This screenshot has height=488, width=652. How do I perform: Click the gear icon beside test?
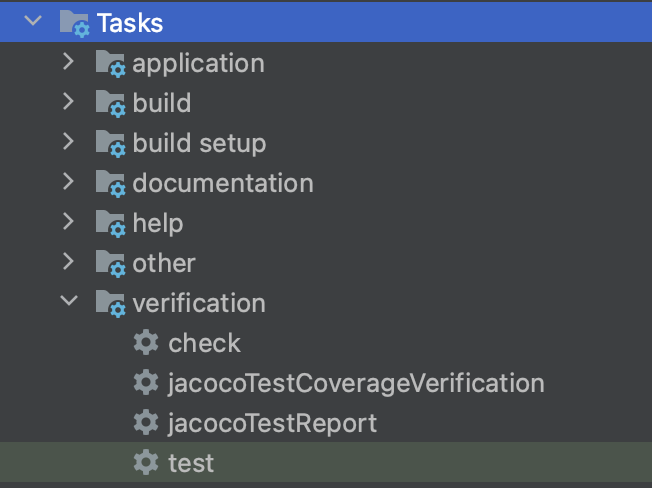pos(146,462)
